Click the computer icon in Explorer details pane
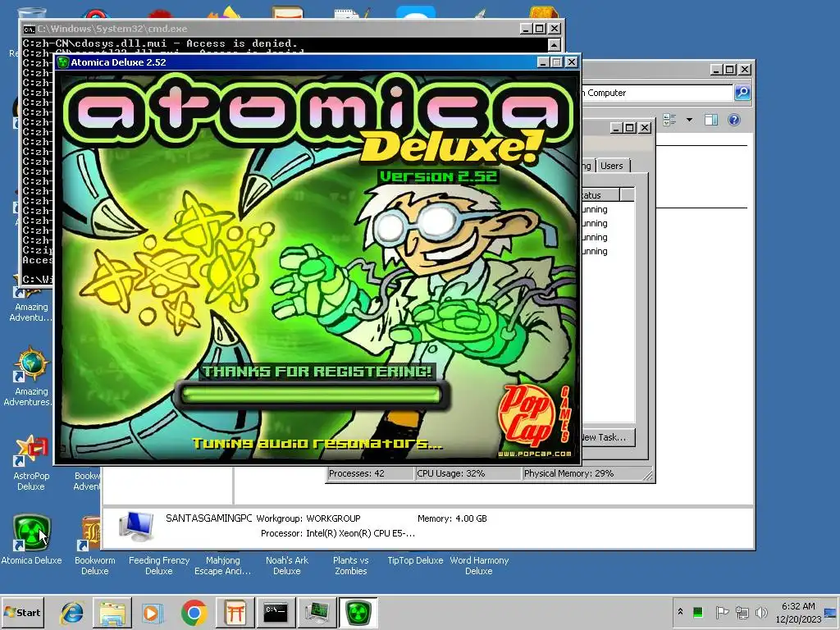Viewport: 840px width, 630px height. click(x=136, y=526)
